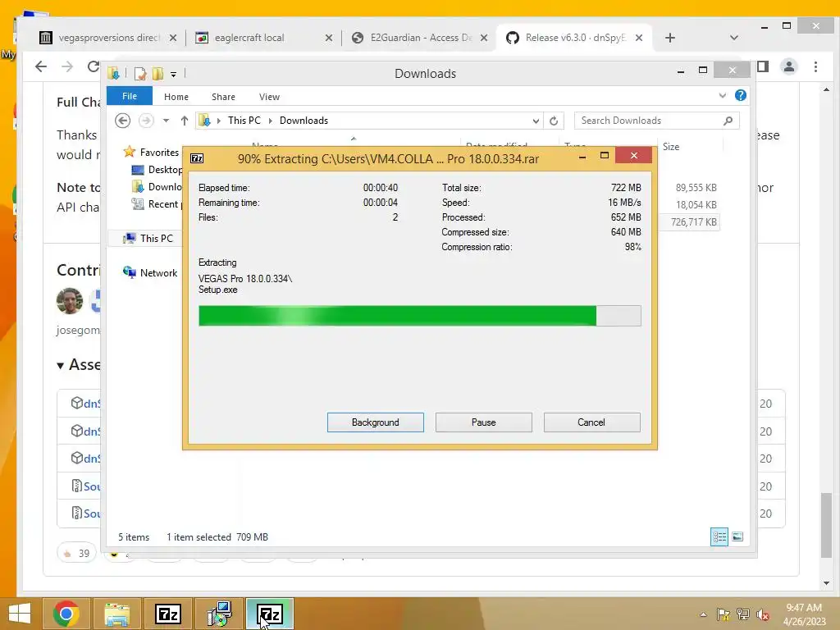Select This PC in navigation pane
This screenshot has width=840, height=630.
[x=149, y=239]
